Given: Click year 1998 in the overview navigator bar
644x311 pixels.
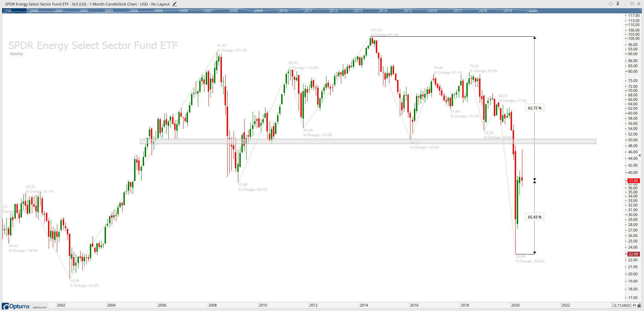Looking at the screenshot, I should point(7,11).
